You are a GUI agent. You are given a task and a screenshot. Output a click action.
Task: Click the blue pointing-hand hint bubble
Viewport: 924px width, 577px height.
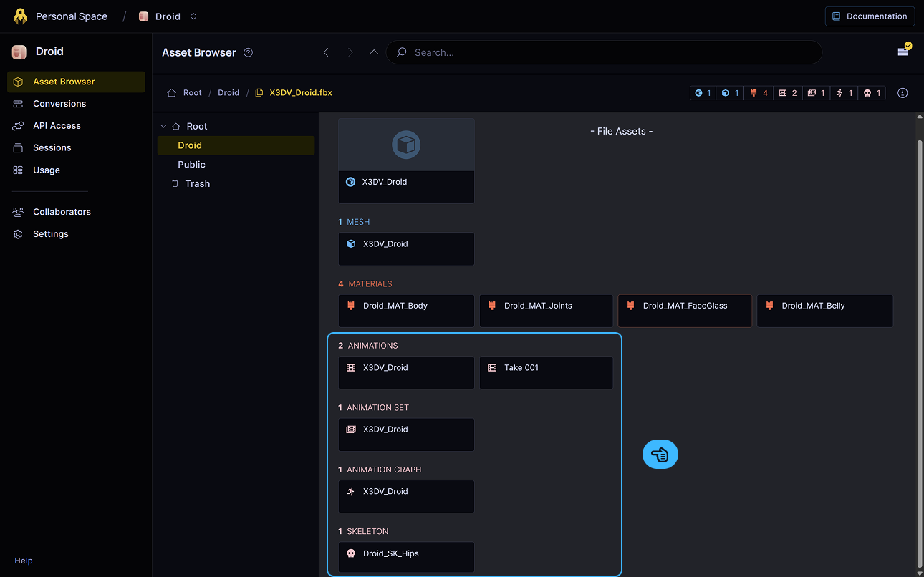pyautogui.click(x=660, y=455)
